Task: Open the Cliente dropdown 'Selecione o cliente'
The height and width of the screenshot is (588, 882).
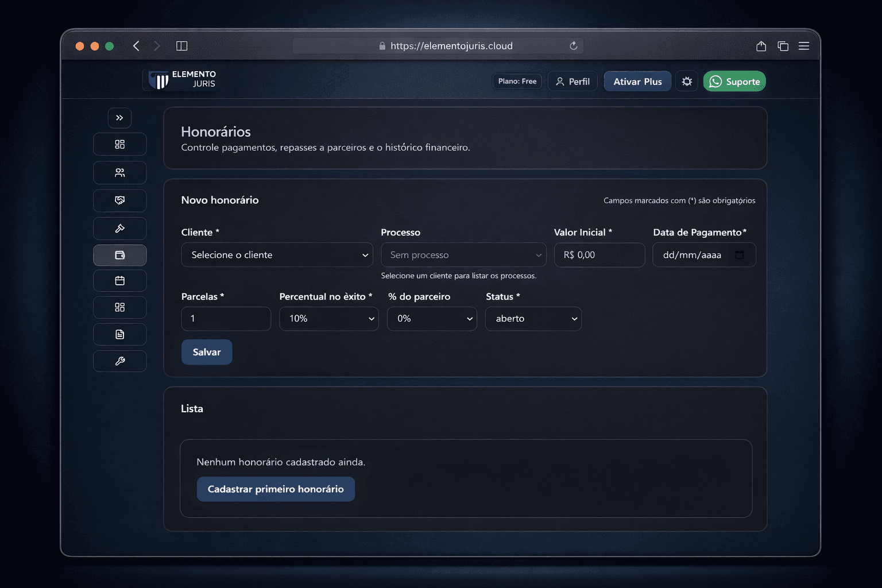Action: pos(277,255)
